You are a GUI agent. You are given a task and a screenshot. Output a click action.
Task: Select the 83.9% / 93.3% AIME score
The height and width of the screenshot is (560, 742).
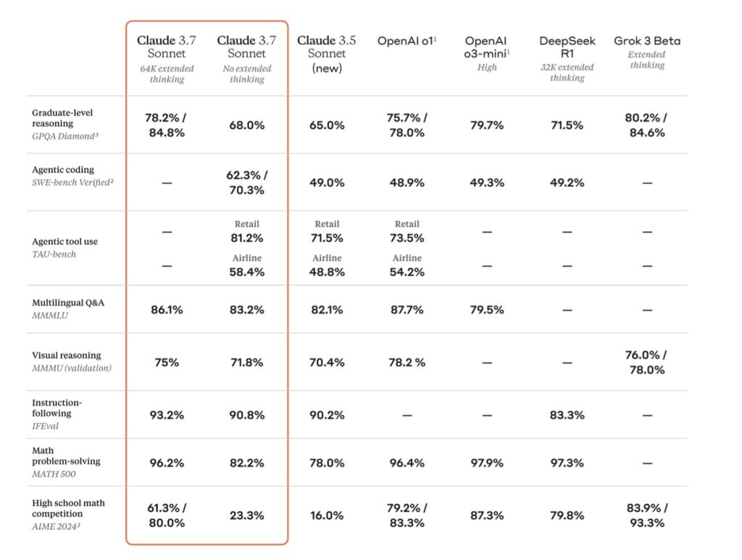point(647,515)
